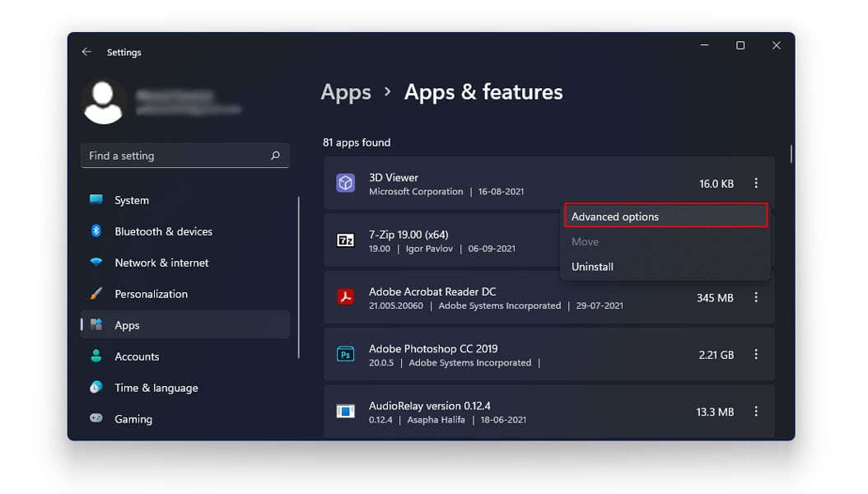This screenshot has height=494, width=868.
Task: Click the Apps & features heading
Action: (x=483, y=92)
